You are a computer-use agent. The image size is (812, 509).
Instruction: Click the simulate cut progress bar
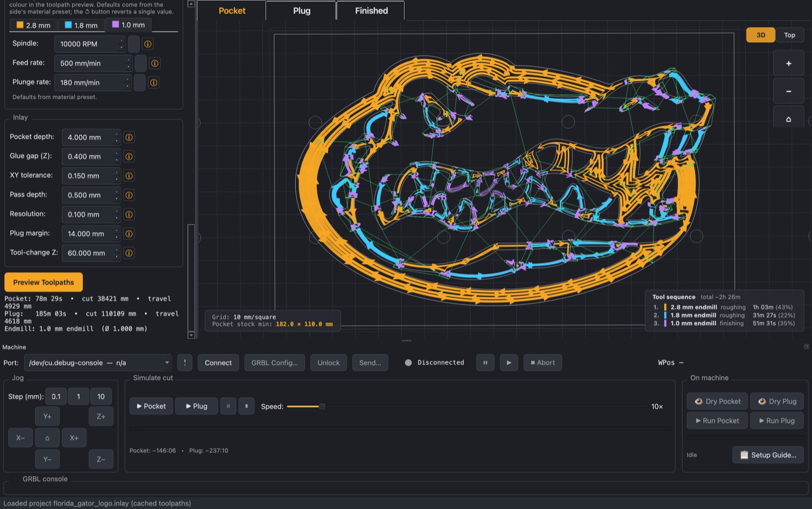click(x=400, y=429)
